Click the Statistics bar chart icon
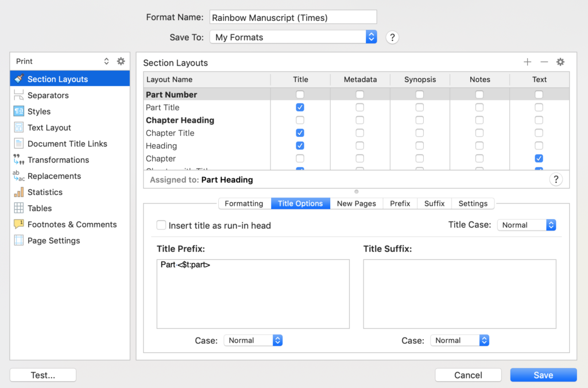The height and width of the screenshot is (388, 588). click(19, 192)
